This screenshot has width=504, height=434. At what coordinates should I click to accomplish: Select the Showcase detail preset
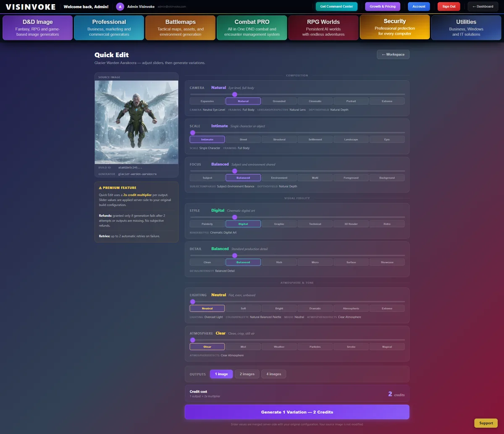387,262
